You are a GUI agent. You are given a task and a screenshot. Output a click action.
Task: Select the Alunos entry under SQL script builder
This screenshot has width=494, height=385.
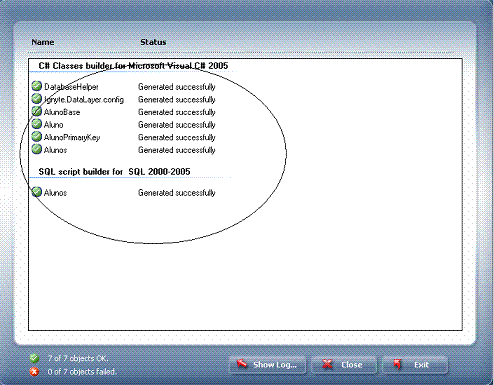point(55,193)
